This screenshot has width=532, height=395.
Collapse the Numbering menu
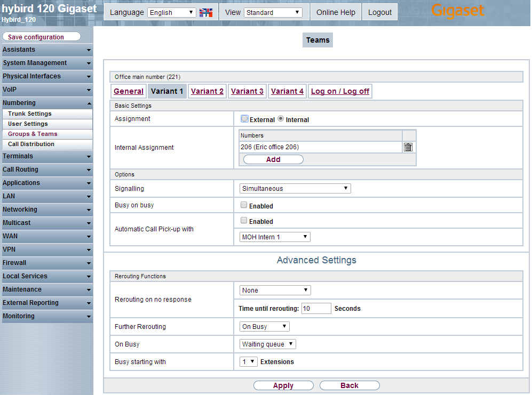coord(46,103)
